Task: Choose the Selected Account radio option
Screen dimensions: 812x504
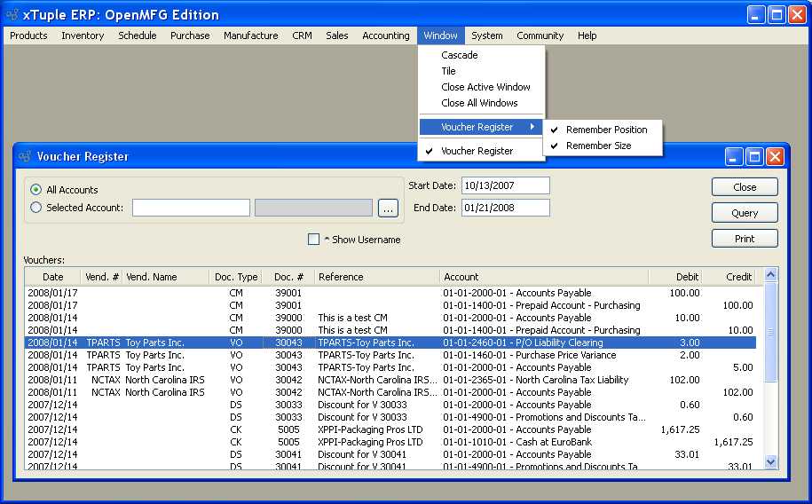Action: (x=36, y=208)
